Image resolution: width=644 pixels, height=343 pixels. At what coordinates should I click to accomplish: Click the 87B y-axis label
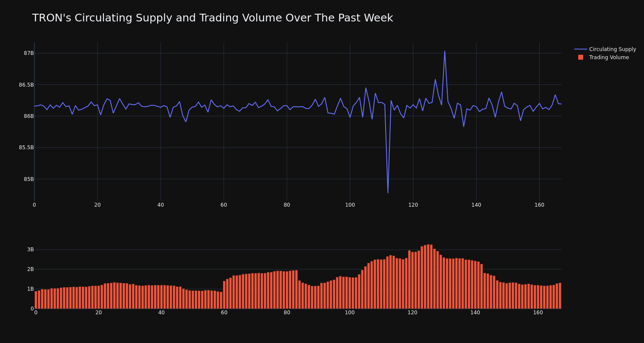[x=28, y=53]
